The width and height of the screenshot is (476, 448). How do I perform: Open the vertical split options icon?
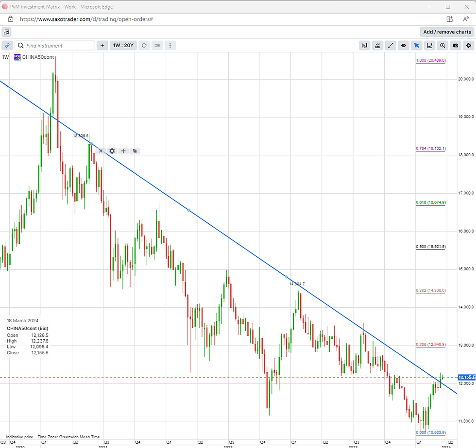point(170,46)
